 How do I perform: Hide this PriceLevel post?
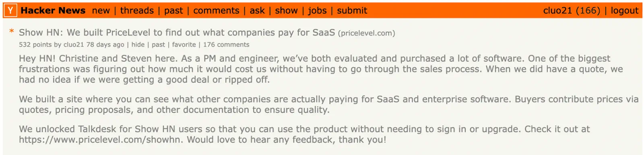click(x=138, y=45)
